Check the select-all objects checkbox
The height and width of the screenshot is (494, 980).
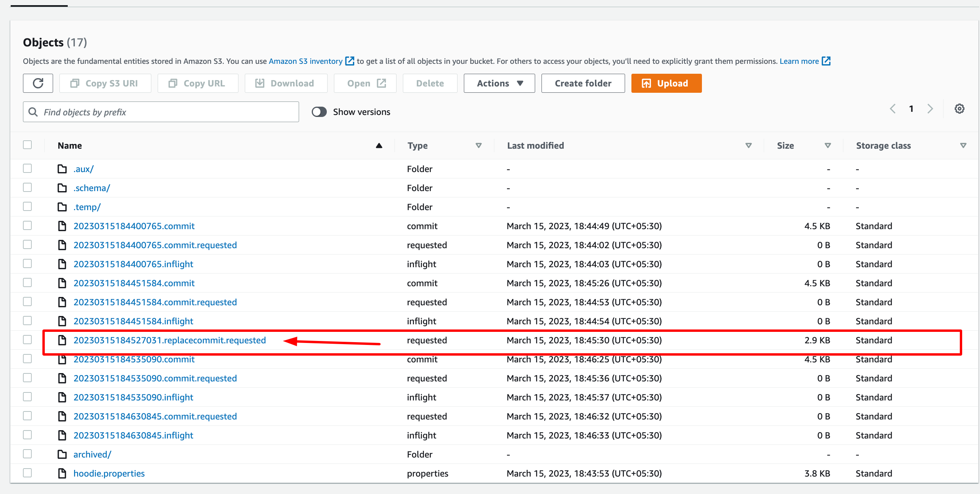pyautogui.click(x=27, y=145)
